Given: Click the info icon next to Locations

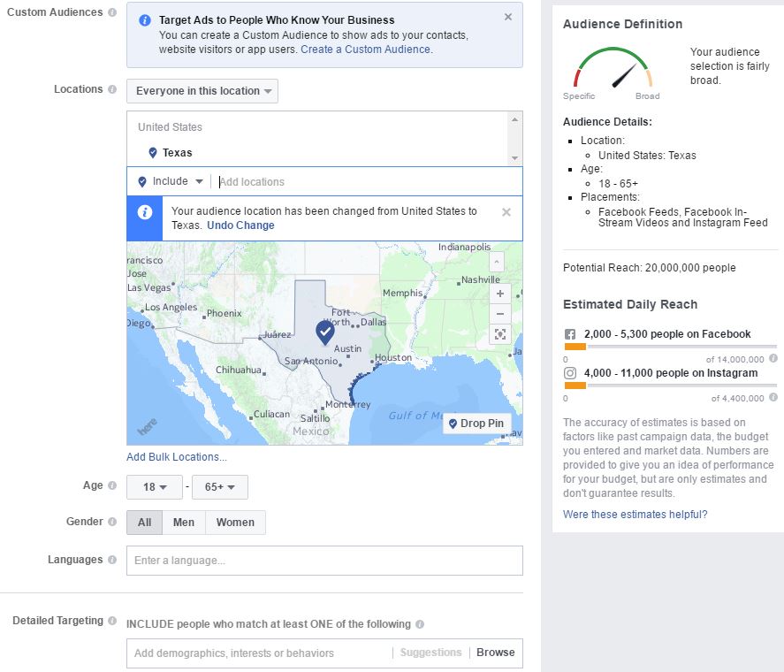Looking at the screenshot, I should tap(112, 90).
